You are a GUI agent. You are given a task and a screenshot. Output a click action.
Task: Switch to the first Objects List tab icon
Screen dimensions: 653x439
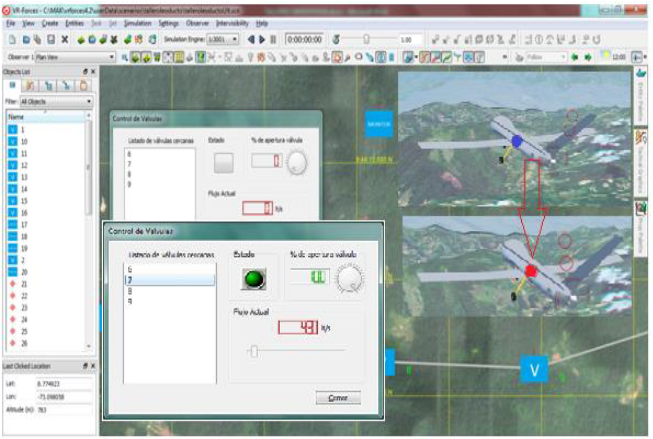[13, 85]
